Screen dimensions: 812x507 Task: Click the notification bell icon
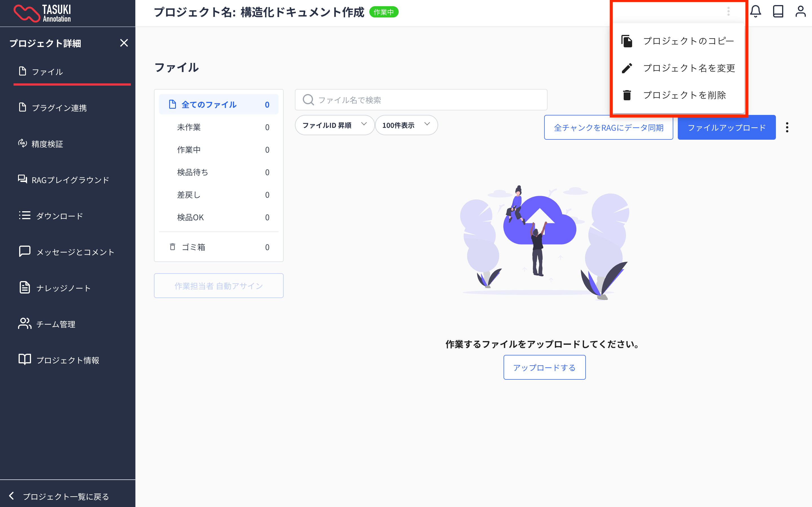[755, 11]
